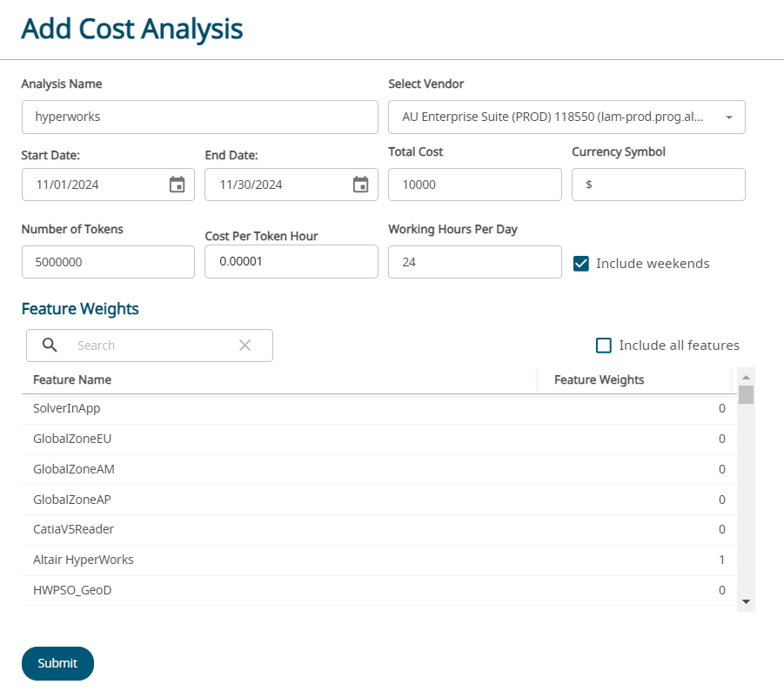Select the Number of Tokens field

pyautogui.click(x=108, y=262)
